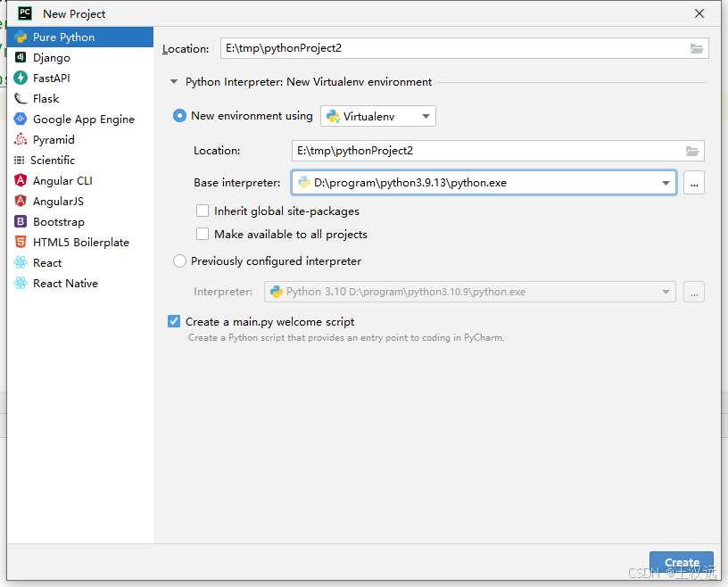Click the virtualenv Location text field
This screenshot has width=728, height=587.
498,151
